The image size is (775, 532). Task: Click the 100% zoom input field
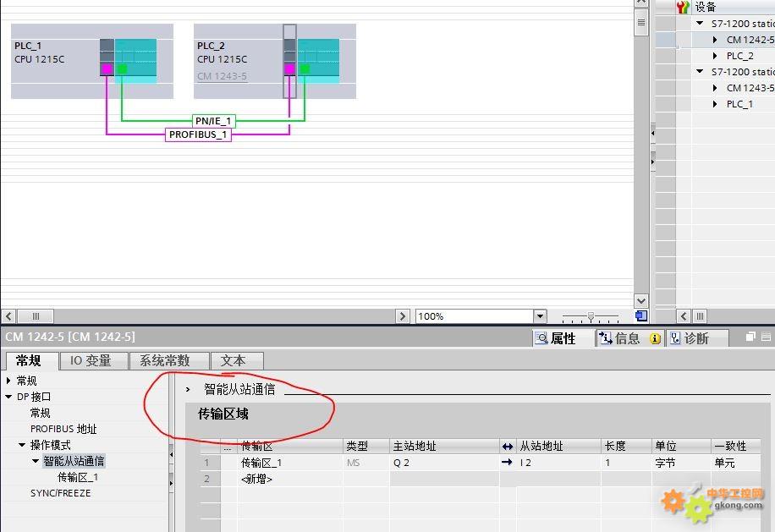coord(475,315)
